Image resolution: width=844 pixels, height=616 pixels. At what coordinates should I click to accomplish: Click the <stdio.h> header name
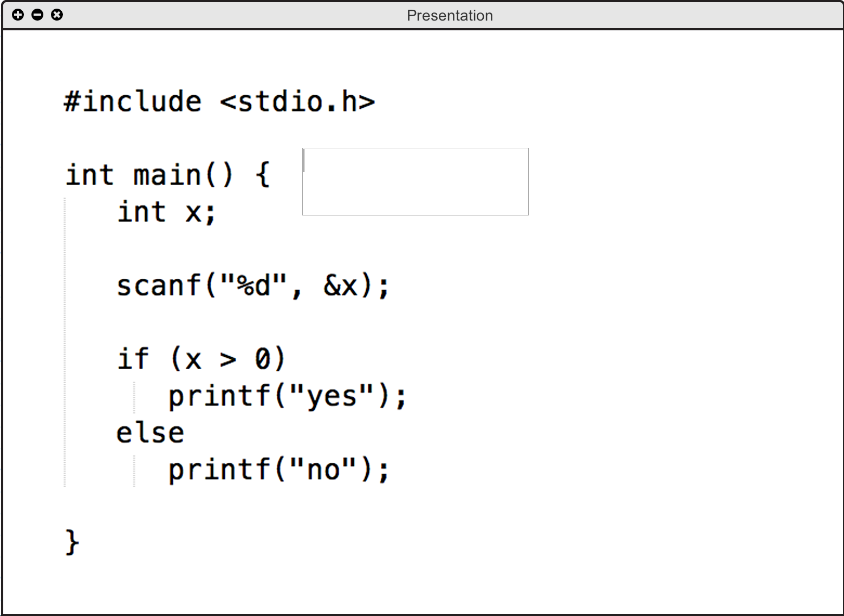297,102
